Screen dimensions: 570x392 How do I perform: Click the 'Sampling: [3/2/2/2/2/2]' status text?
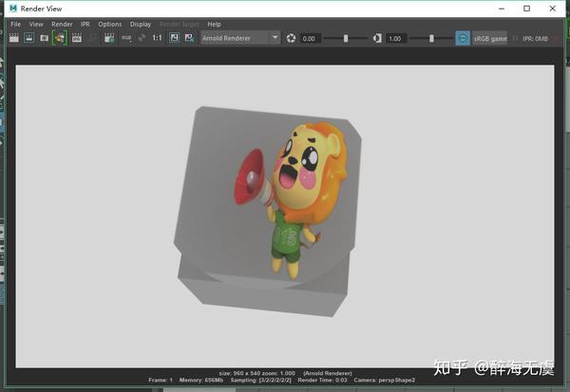[260, 380]
